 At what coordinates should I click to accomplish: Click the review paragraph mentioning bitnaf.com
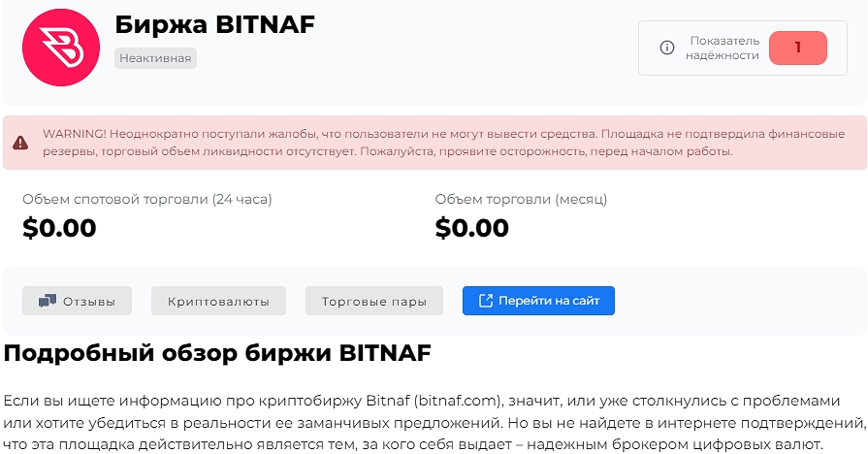[434, 422]
